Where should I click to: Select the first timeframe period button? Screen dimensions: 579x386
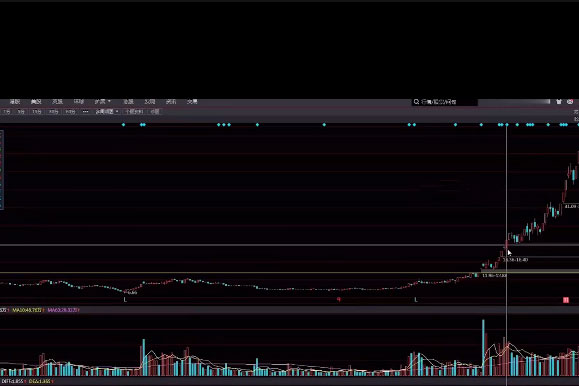[x=7, y=112]
